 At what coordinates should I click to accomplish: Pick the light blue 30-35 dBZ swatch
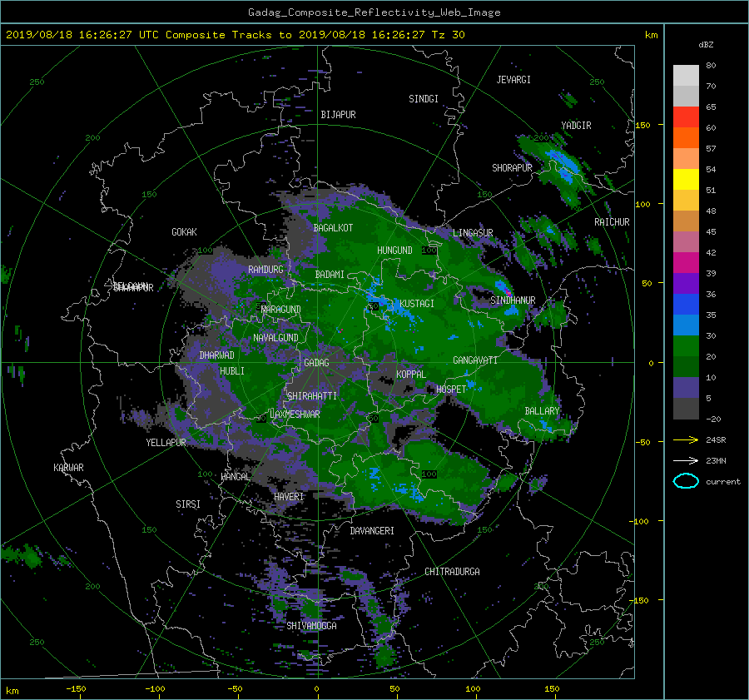(x=686, y=325)
